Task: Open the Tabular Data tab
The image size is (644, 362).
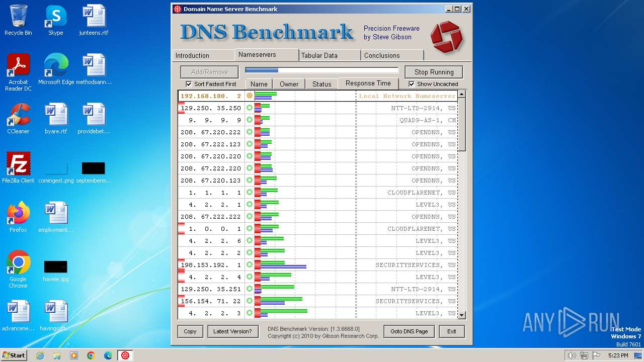Action: (x=330, y=55)
